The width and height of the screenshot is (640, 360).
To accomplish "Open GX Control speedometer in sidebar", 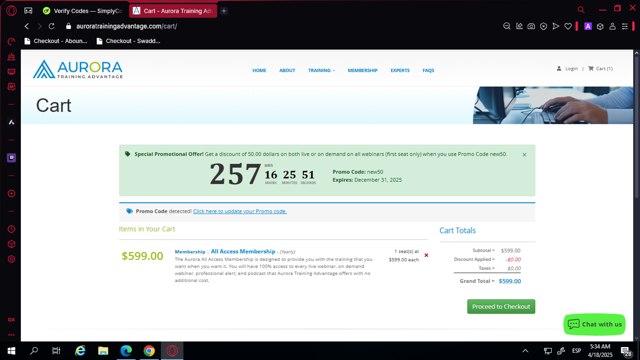I will click(11, 42).
